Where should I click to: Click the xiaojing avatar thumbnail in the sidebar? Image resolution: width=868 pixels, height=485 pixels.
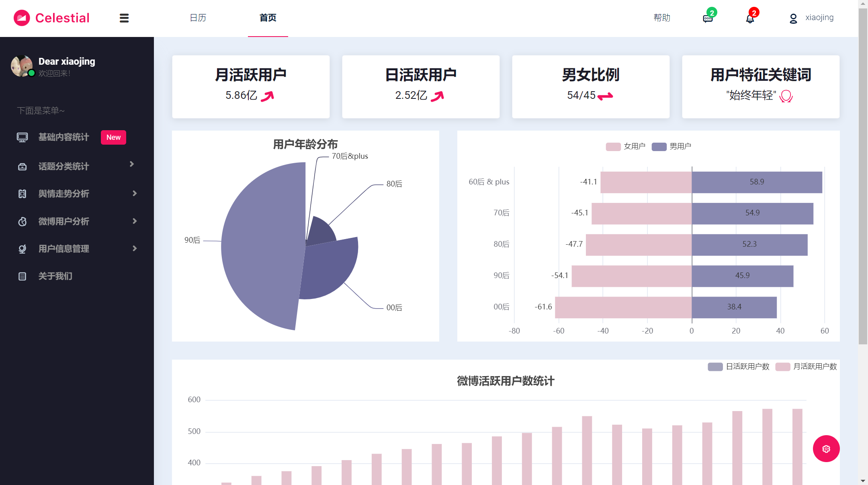[22, 66]
